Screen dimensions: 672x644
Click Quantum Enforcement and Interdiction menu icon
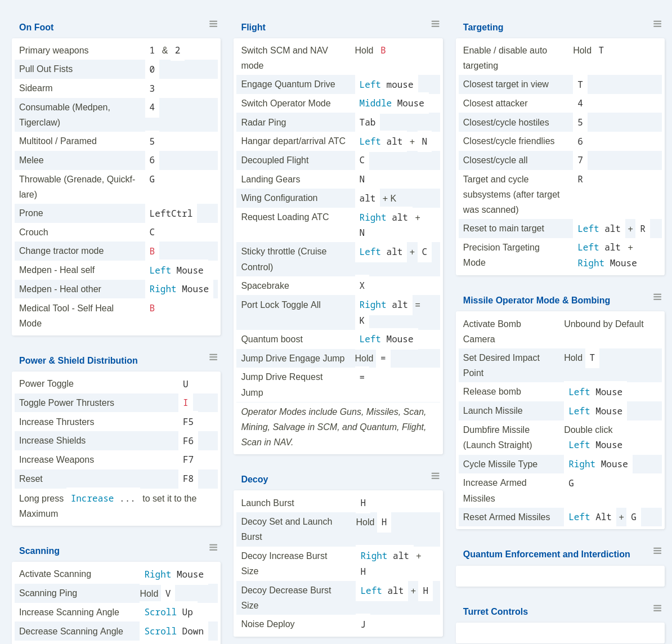657,551
